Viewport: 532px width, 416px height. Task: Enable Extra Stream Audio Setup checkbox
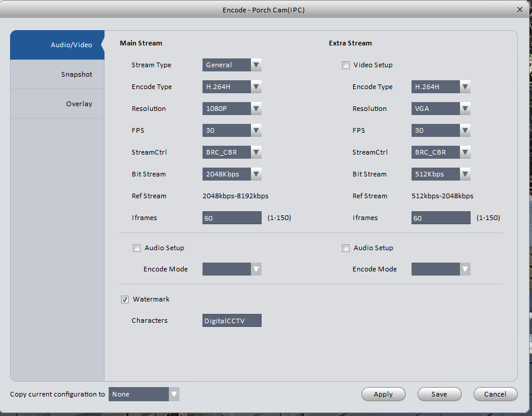pos(345,248)
